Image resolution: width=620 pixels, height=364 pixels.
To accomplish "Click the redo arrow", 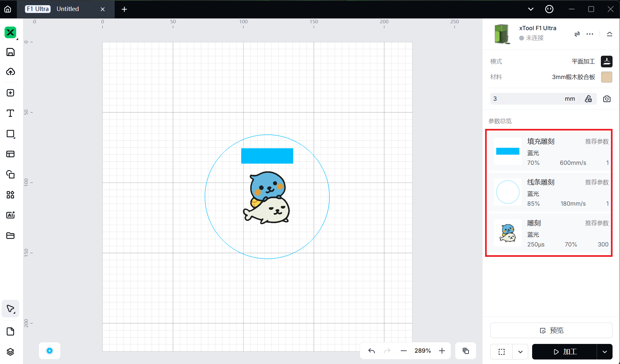I will tap(387, 351).
